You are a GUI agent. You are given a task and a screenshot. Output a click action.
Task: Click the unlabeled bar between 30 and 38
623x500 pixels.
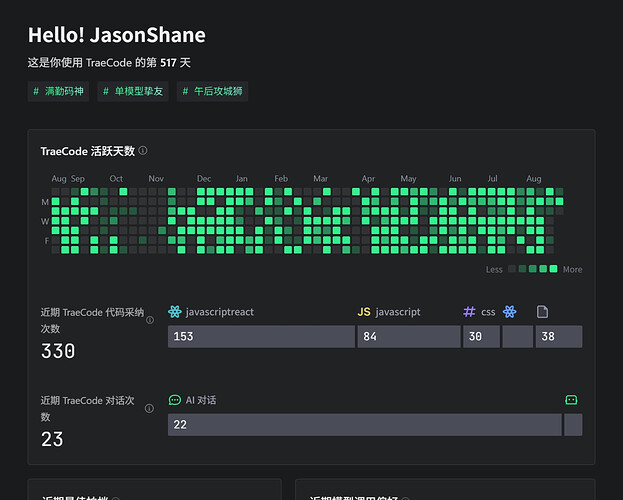pos(517,337)
